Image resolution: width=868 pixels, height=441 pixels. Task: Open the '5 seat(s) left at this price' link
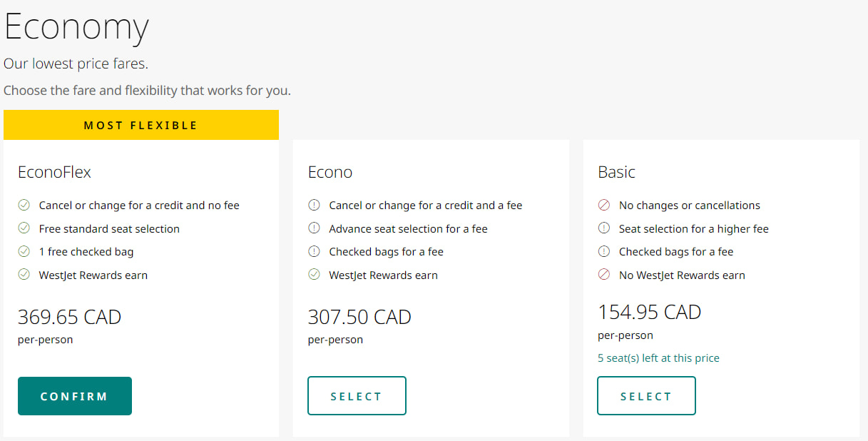click(x=658, y=358)
